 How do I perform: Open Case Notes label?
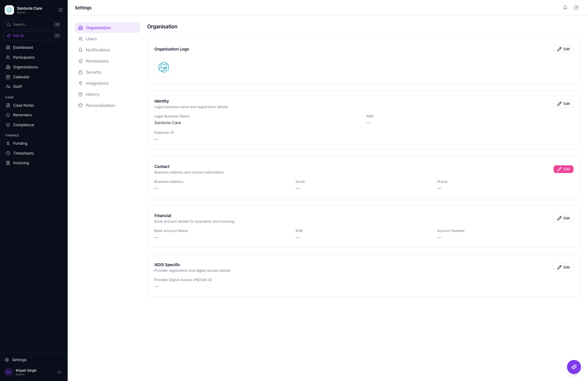23,105
